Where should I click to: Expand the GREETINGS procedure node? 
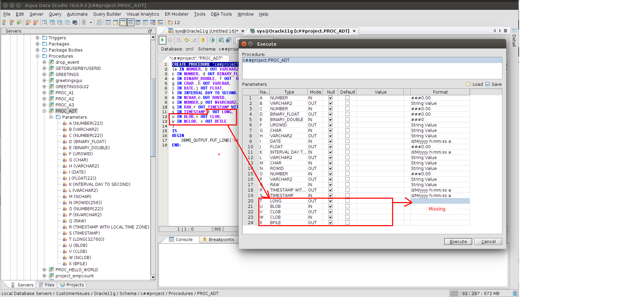[x=44, y=75]
